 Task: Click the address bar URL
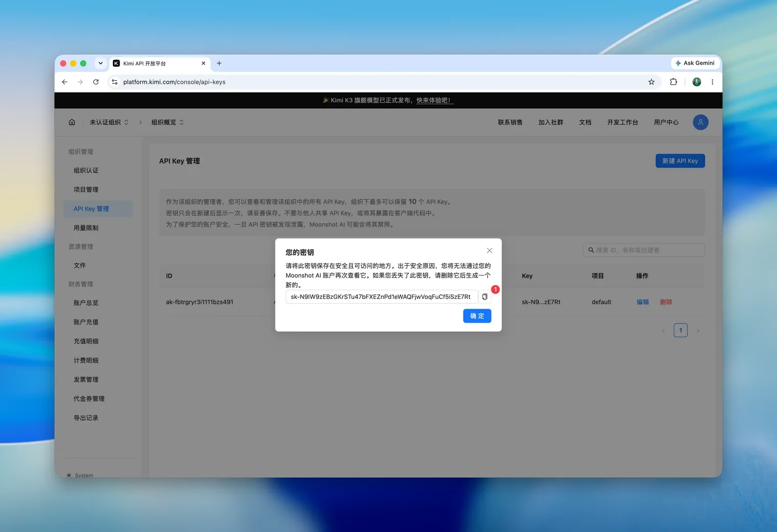174,82
